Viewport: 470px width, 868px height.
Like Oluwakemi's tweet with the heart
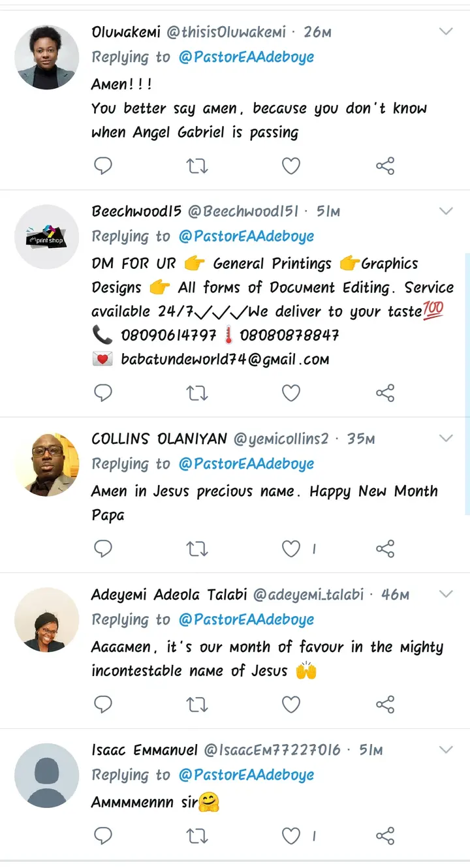tap(291, 166)
